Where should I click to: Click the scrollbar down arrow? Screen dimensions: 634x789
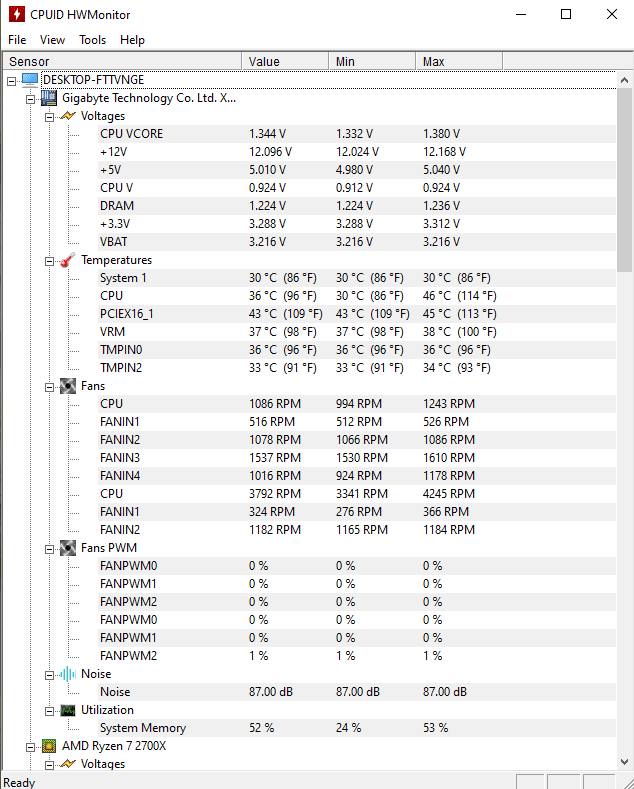coord(624,762)
